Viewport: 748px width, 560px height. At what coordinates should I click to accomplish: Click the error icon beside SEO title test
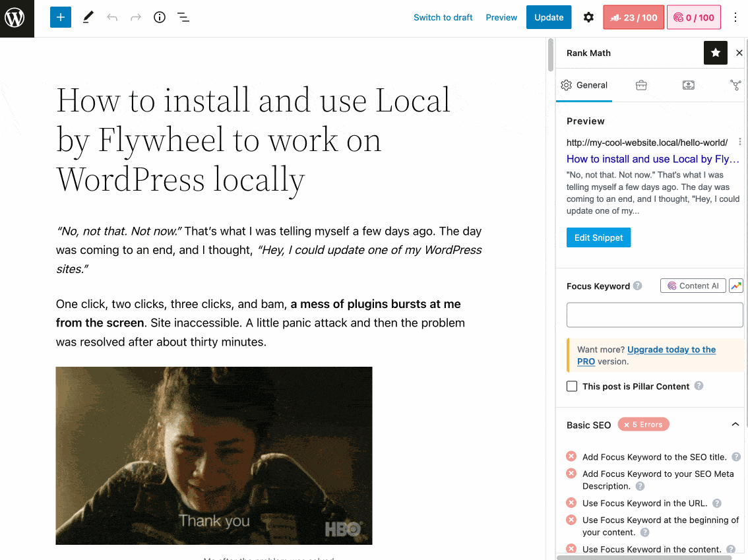coord(571,456)
